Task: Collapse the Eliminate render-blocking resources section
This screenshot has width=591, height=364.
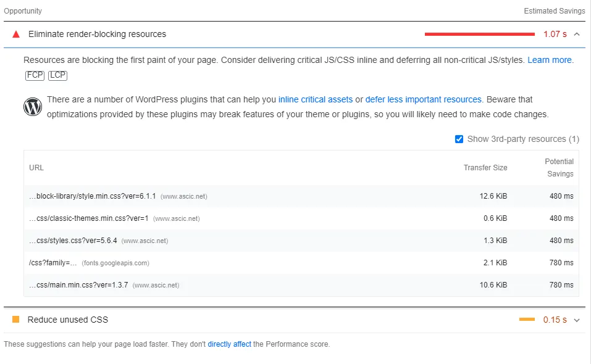Action: click(x=577, y=35)
